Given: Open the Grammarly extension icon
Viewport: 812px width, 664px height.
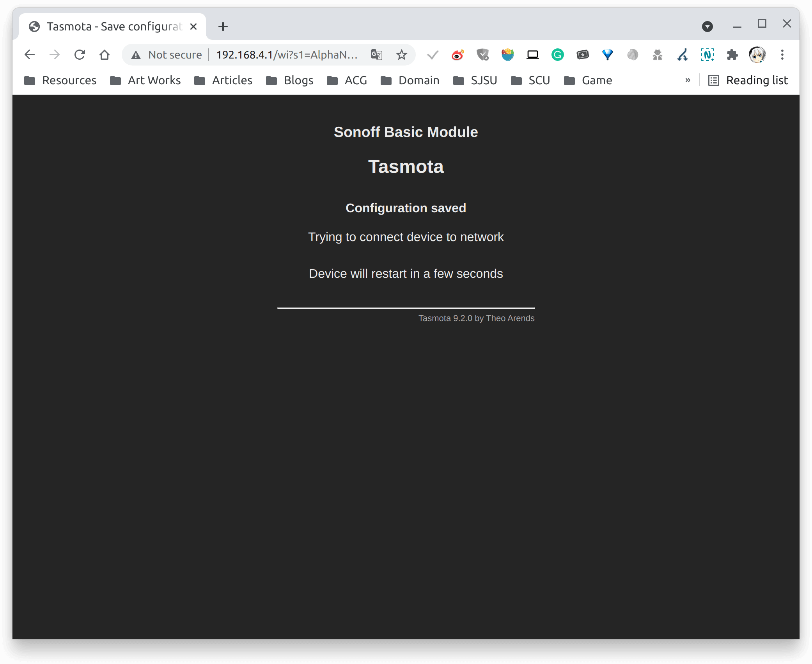Looking at the screenshot, I should (x=557, y=55).
